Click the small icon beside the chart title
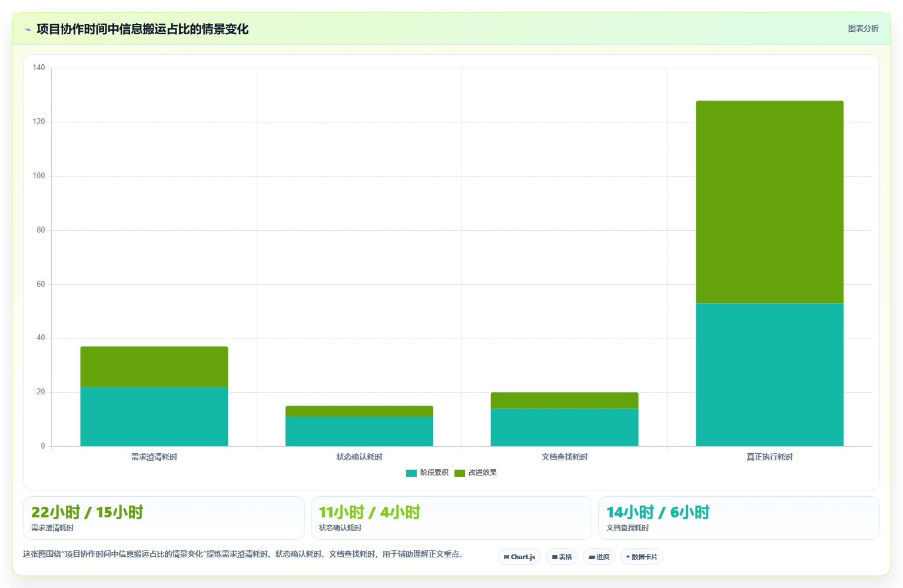 28,29
